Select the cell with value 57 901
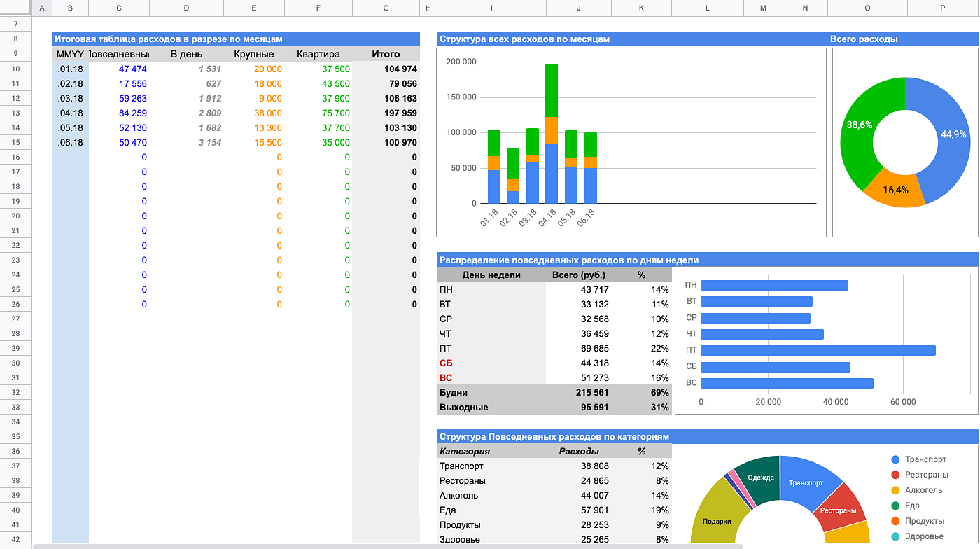This screenshot has width=980, height=549. click(579, 510)
